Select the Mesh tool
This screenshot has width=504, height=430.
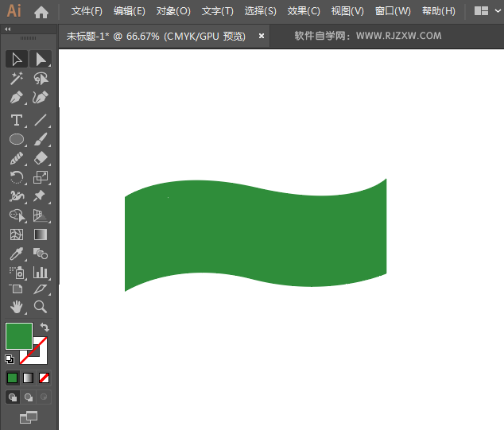click(x=17, y=234)
